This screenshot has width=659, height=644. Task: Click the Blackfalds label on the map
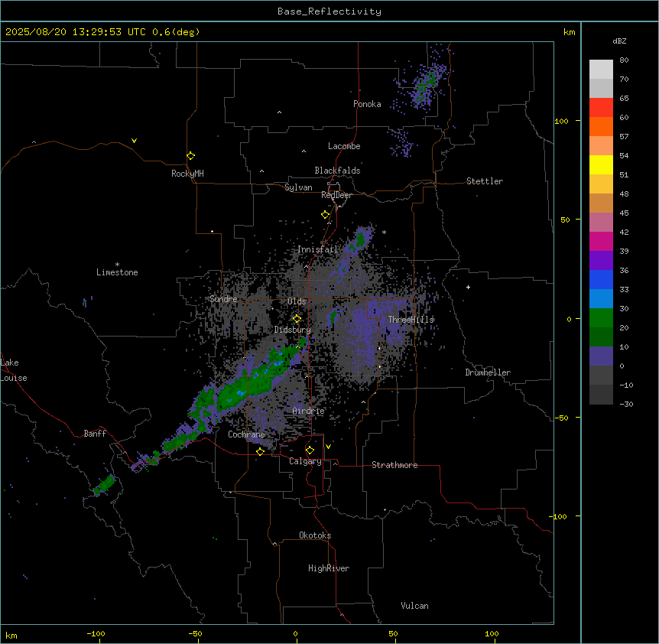pos(337,171)
